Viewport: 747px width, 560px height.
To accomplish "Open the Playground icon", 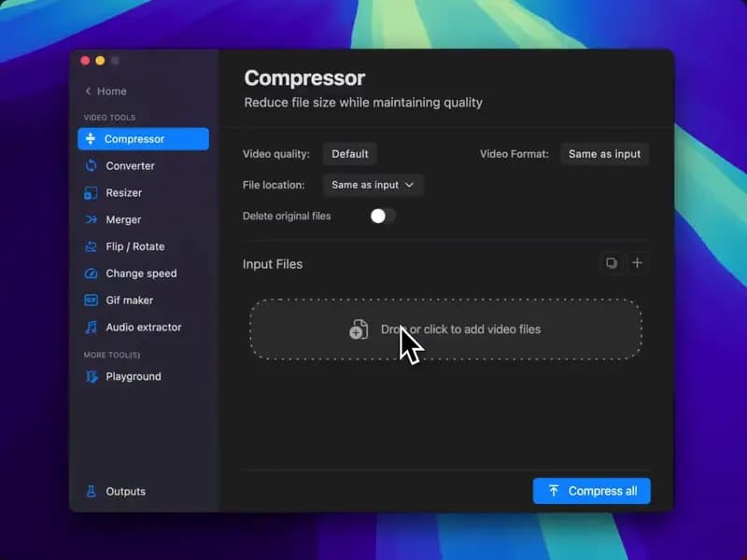I will click(x=91, y=377).
